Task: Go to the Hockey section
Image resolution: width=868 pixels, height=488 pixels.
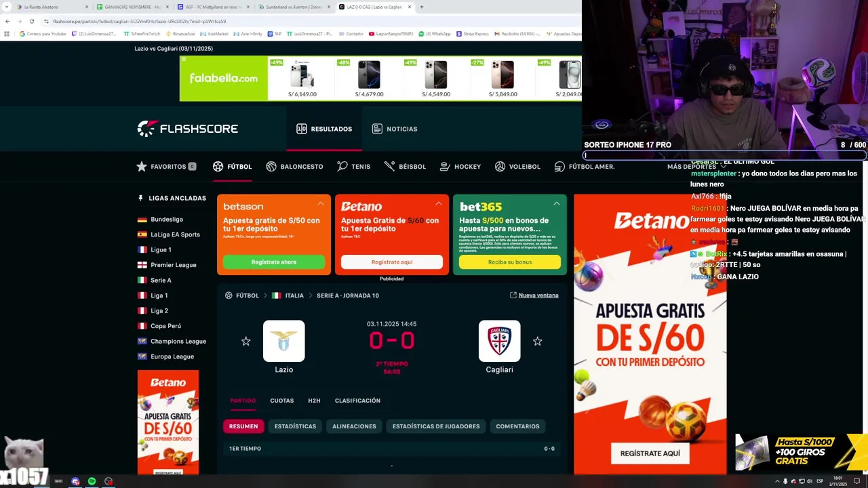Action: click(x=460, y=166)
